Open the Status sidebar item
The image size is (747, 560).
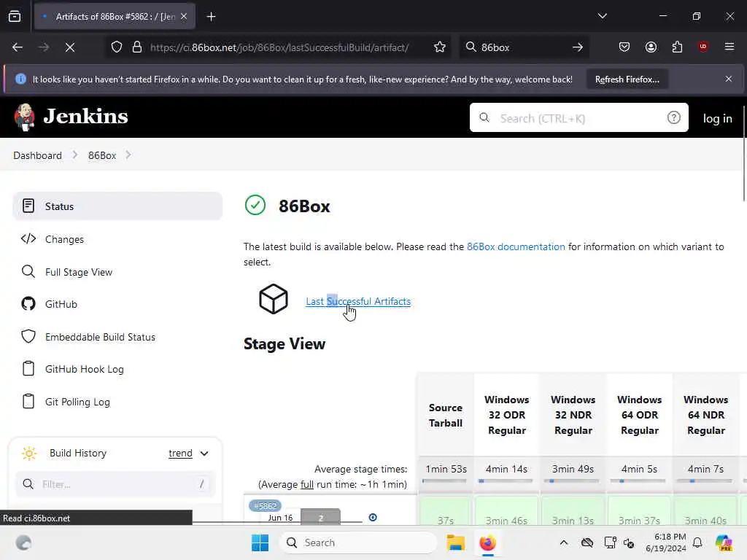point(117,206)
